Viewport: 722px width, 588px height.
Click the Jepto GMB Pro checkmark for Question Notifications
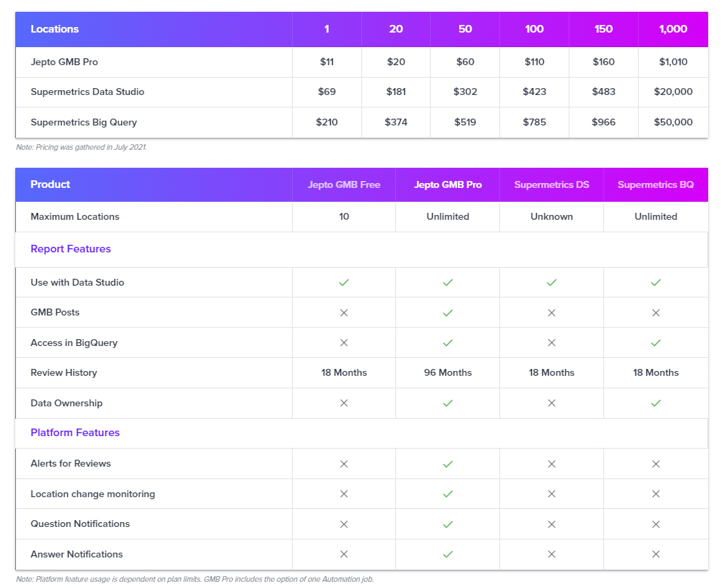[448, 524]
